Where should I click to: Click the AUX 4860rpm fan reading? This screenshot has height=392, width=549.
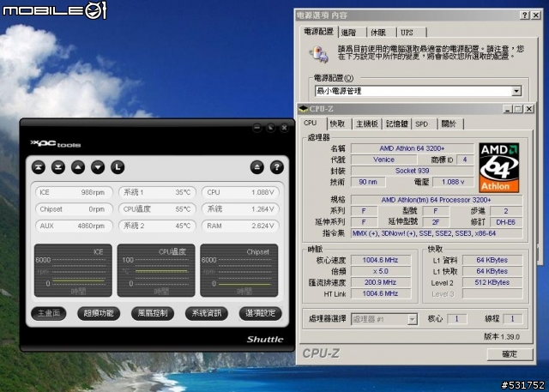coord(74,226)
